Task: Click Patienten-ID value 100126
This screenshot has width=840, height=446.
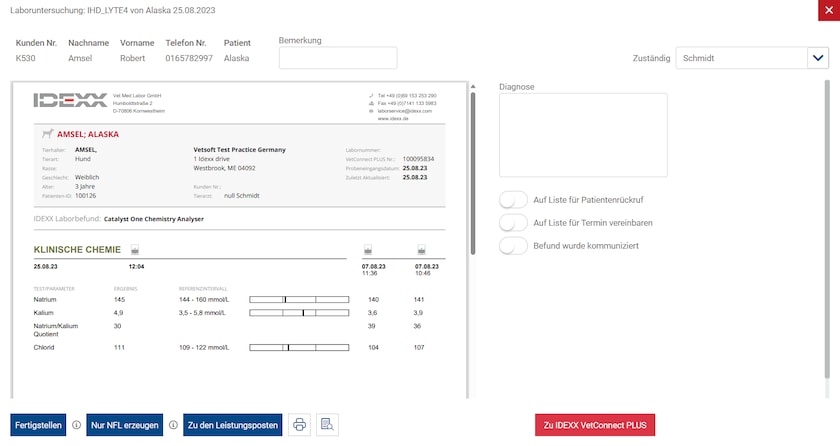Action: 86,196
